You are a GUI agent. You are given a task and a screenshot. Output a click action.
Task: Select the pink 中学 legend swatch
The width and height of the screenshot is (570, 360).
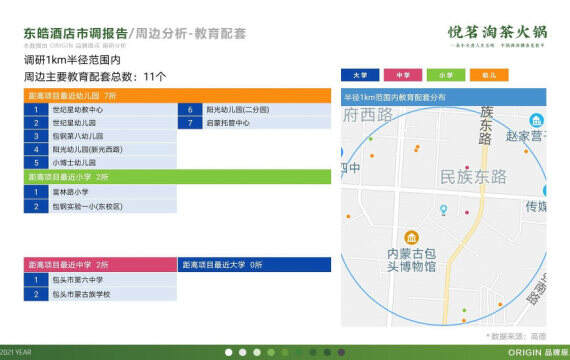click(x=403, y=75)
